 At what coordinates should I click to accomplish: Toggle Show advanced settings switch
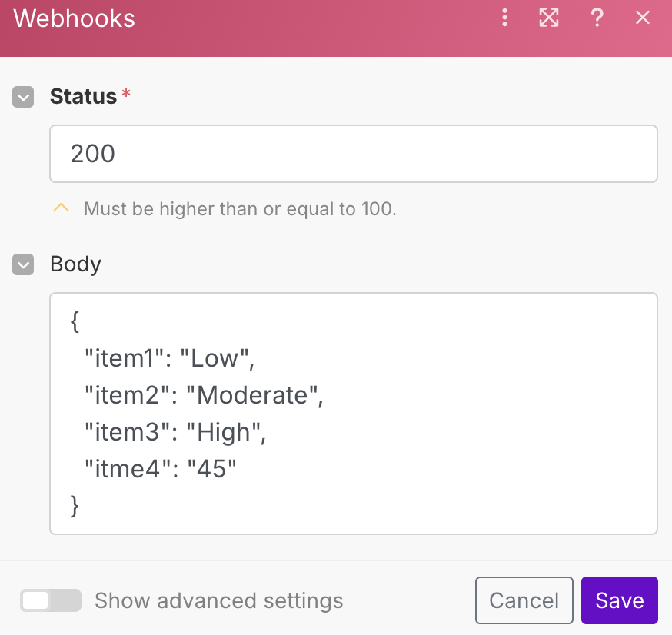tap(51, 600)
